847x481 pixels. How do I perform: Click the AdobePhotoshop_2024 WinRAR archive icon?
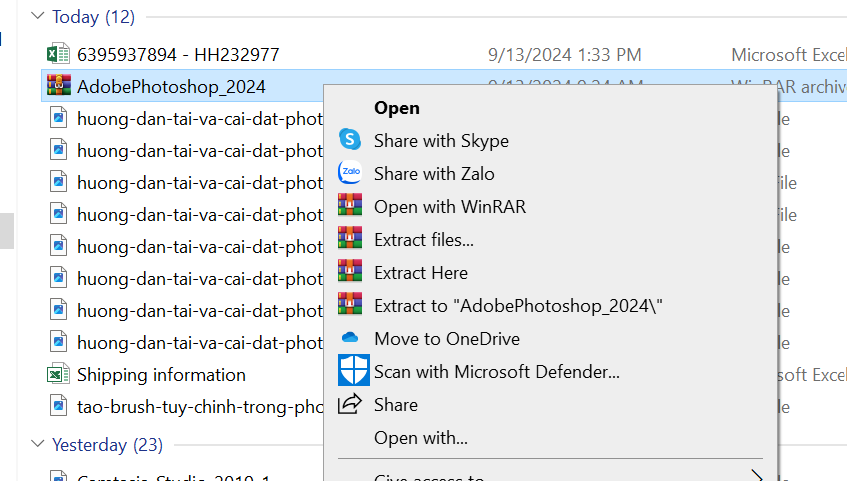[x=58, y=85]
